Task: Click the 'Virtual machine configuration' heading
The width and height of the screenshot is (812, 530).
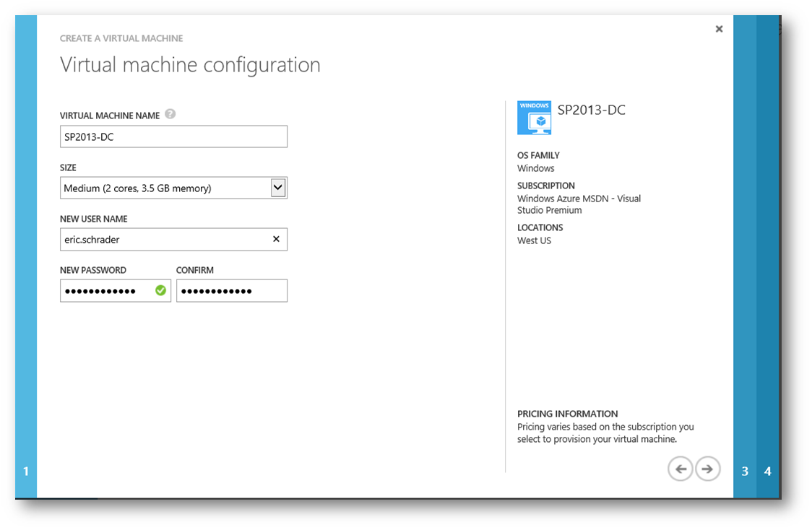Action: click(x=190, y=65)
